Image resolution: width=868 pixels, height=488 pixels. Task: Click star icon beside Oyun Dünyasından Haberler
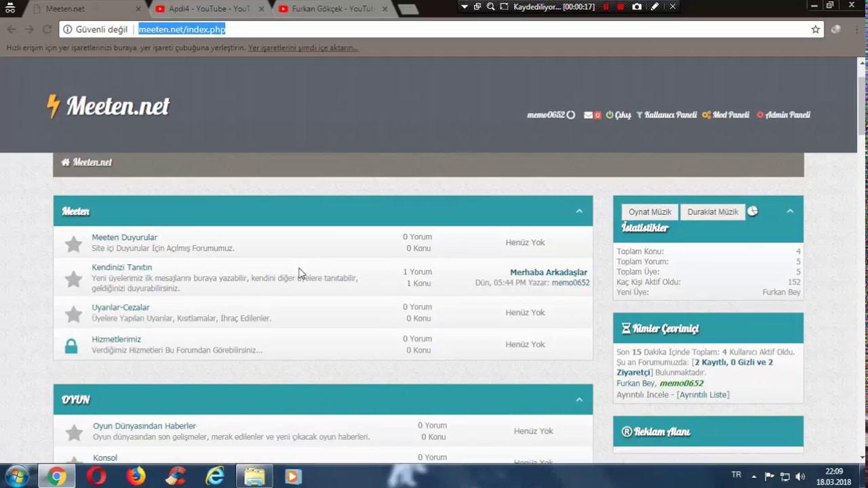[x=73, y=432]
